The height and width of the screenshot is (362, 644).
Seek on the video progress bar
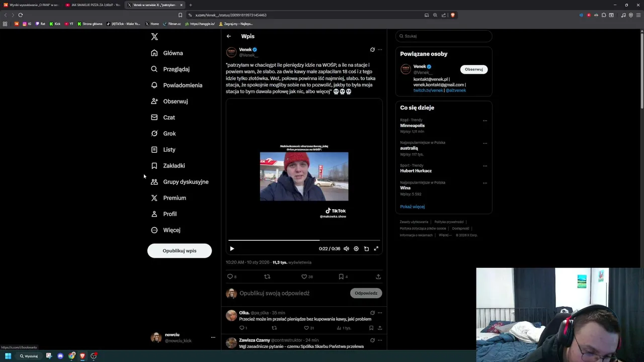coord(304,240)
